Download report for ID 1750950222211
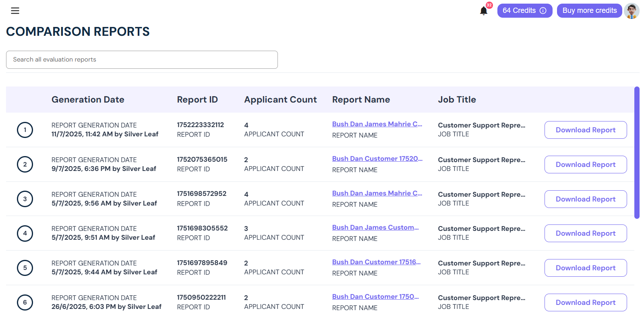Viewport: 644px width, 323px height. [586, 302]
